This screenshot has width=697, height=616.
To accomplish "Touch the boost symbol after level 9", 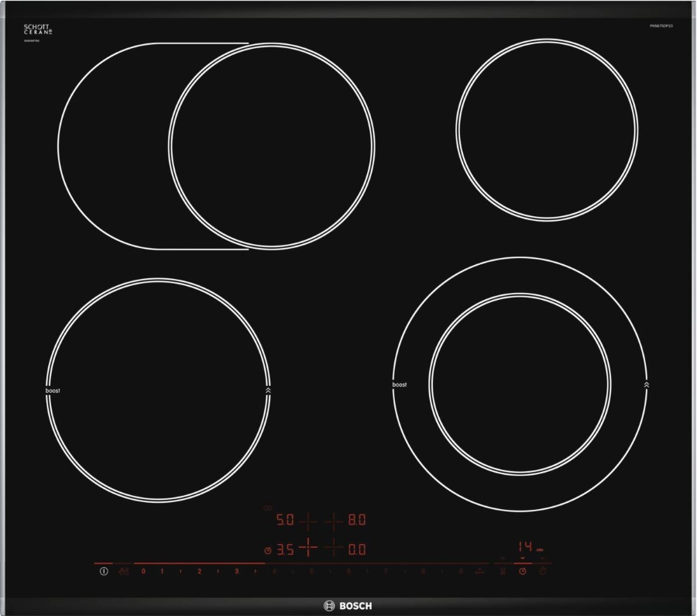I will tap(479, 572).
